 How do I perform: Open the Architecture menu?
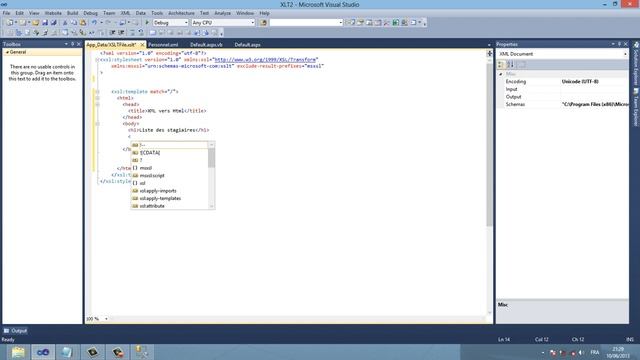tap(181, 13)
